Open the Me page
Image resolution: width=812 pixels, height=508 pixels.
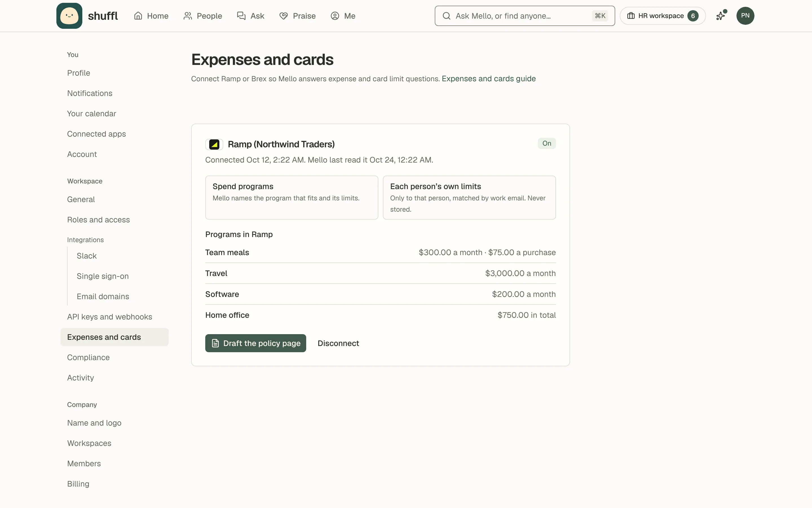point(343,16)
